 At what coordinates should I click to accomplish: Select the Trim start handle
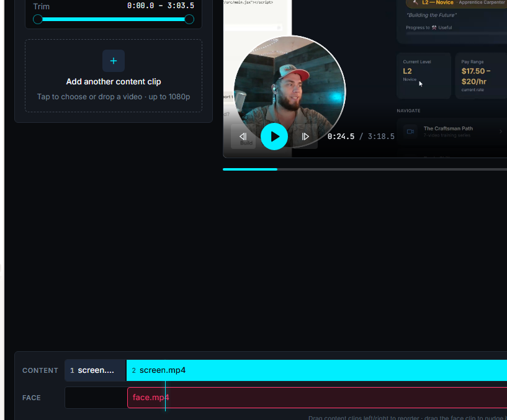[x=38, y=19]
